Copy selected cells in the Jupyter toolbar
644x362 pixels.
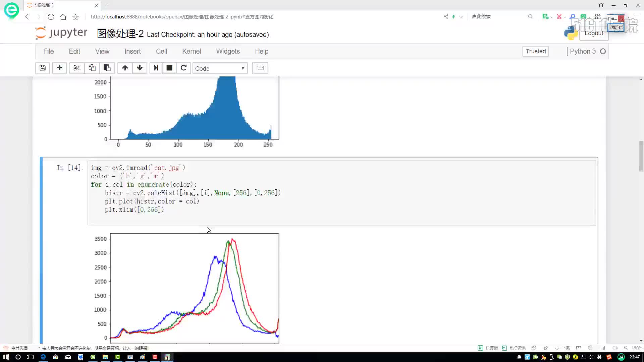coord(92,68)
